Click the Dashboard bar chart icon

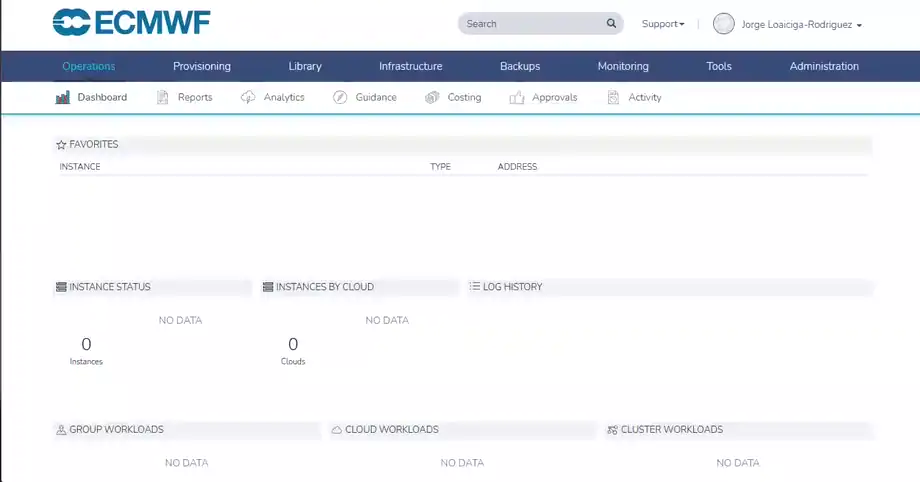[x=62, y=97]
